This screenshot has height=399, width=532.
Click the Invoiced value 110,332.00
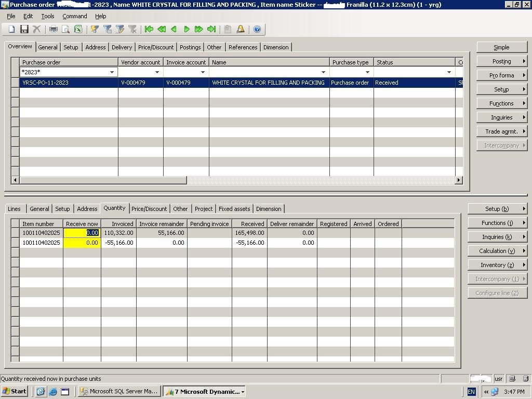click(119, 233)
